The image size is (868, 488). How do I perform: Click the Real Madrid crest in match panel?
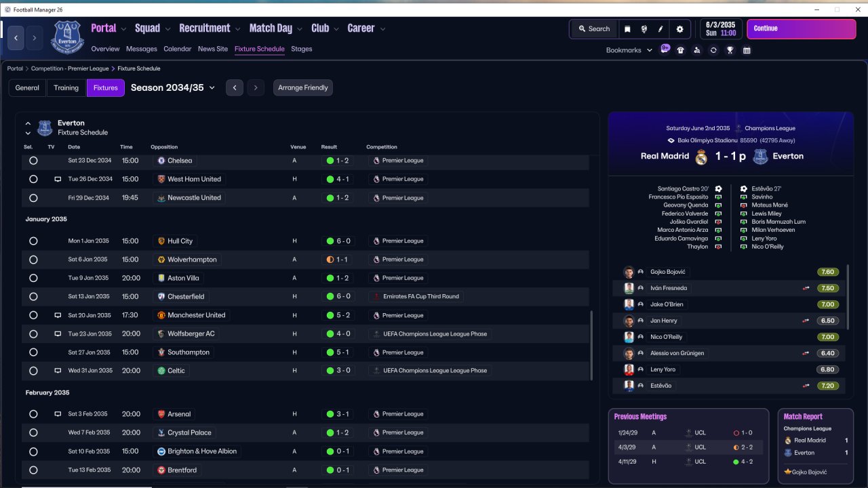pyautogui.click(x=702, y=157)
